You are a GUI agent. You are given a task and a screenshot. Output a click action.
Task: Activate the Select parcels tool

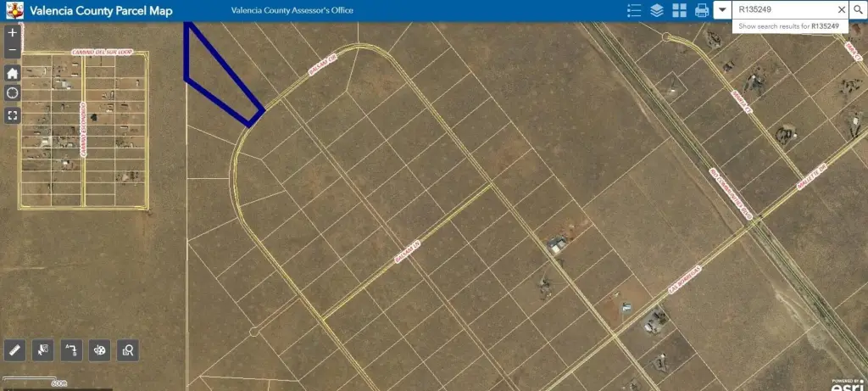click(x=42, y=349)
